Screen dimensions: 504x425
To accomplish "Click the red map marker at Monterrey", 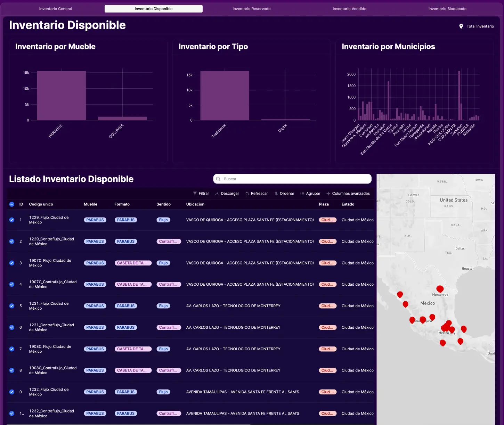I will (440, 289).
